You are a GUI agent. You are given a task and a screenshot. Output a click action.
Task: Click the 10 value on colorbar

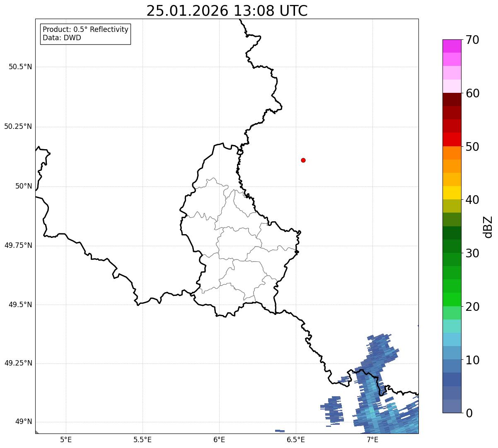click(472, 360)
